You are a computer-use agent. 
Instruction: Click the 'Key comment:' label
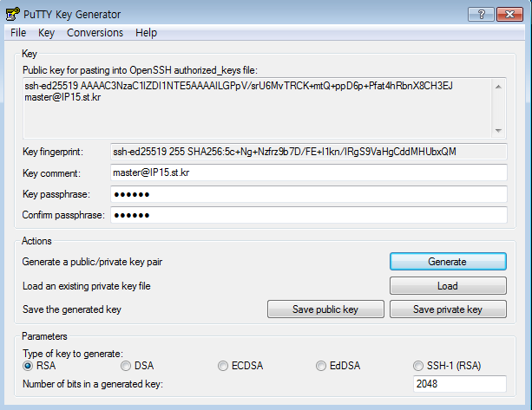(x=51, y=173)
